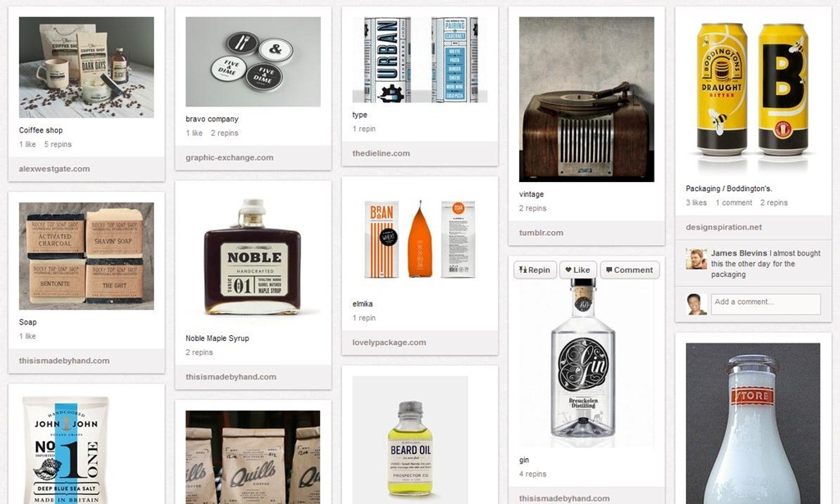Open the Soap bars pin image
Image resolution: width=840 pixels, height=504 pixels.
pos(86,257)
